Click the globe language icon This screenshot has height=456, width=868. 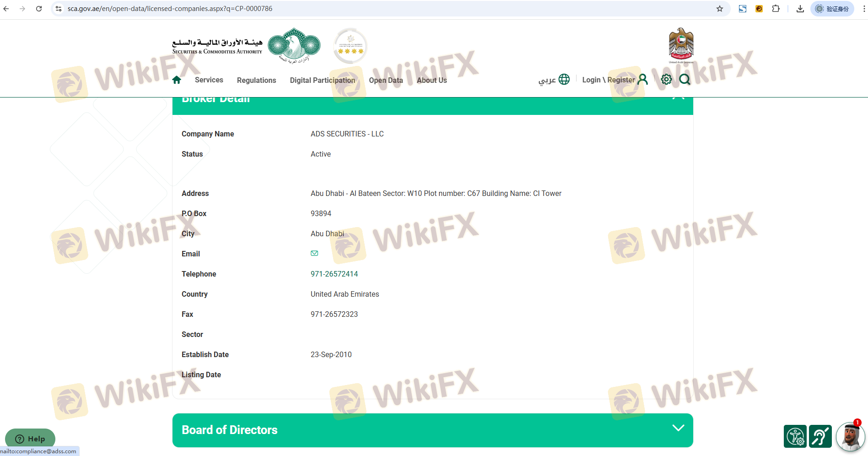(564, 79)
